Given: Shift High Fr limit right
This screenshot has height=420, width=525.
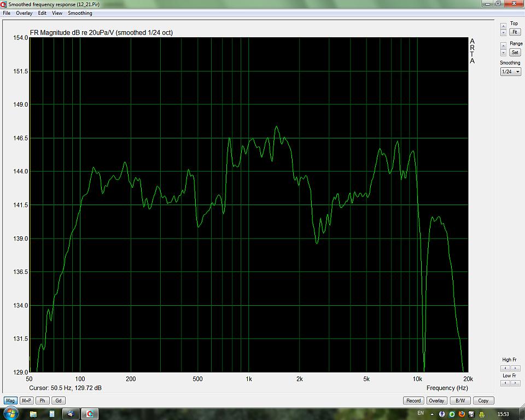Looking at the screenshot, I should (x=515, y=369).
